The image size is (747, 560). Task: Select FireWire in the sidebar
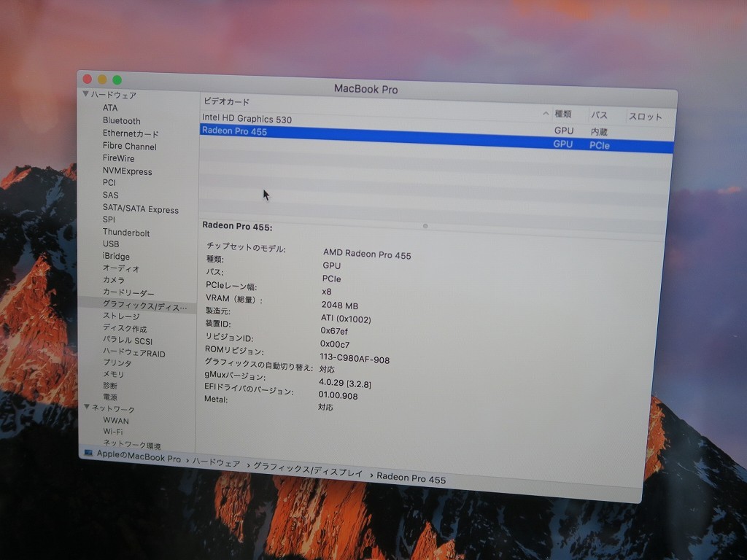point(119,158)
